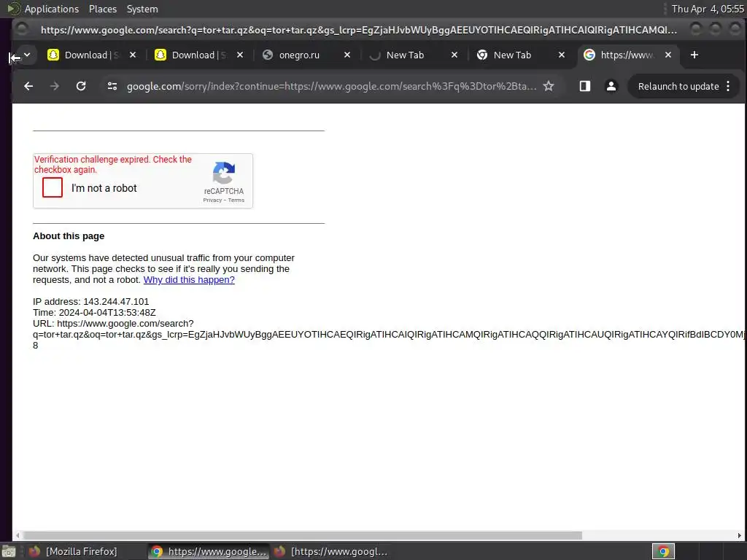
Task: Open the System menu
Action: click(142, 9)
